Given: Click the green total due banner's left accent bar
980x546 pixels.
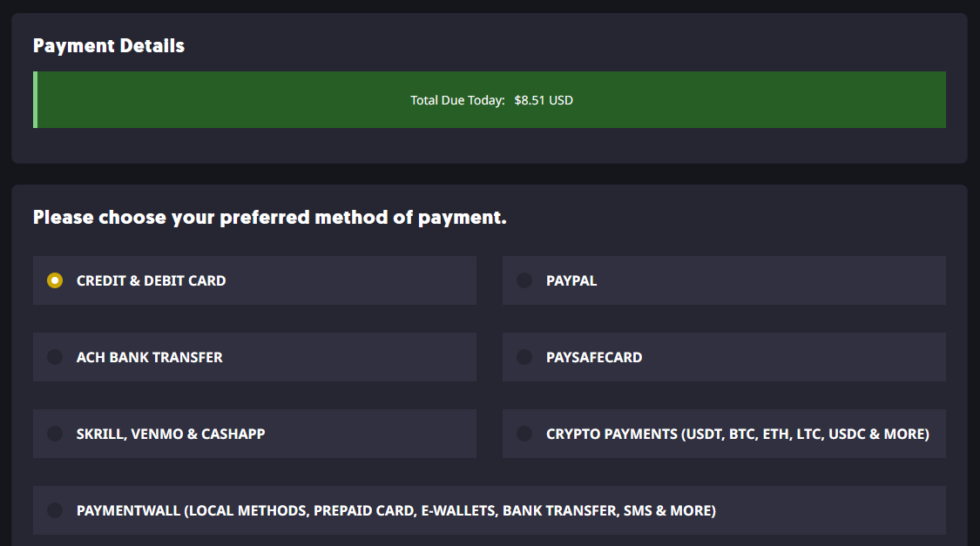Looking at the screenshot, I should pyautogui.click(x=35, y=100).
